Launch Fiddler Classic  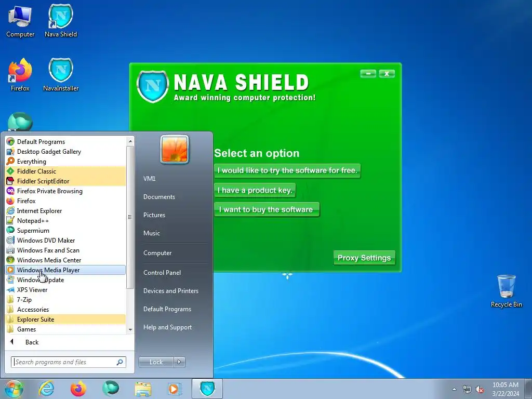66,171
